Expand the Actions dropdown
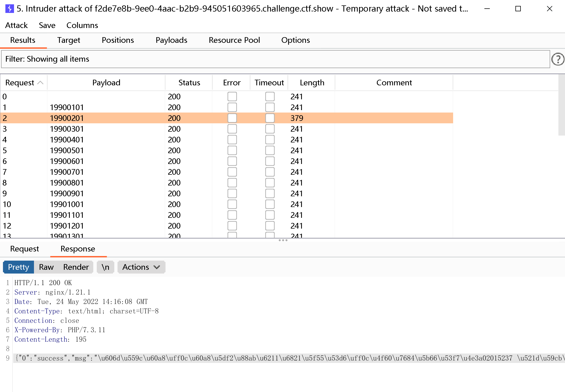This screenshot has height=392, width=565. [x=141, y=267]
